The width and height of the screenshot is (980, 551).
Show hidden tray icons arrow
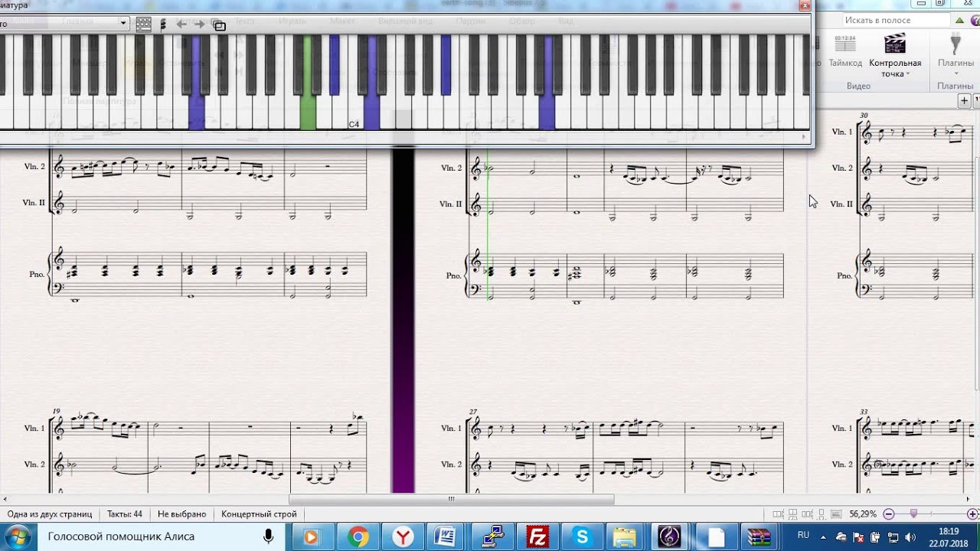[823, 536]
